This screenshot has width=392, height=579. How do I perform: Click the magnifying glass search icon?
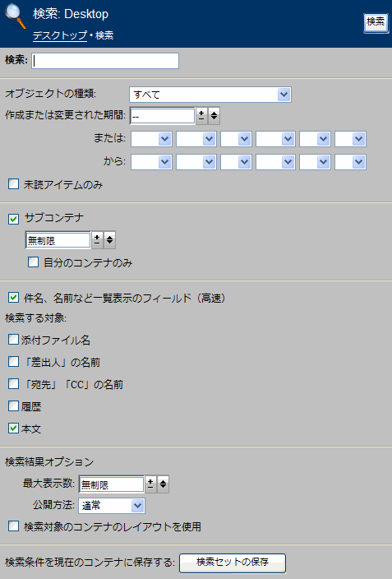point(16,16)
